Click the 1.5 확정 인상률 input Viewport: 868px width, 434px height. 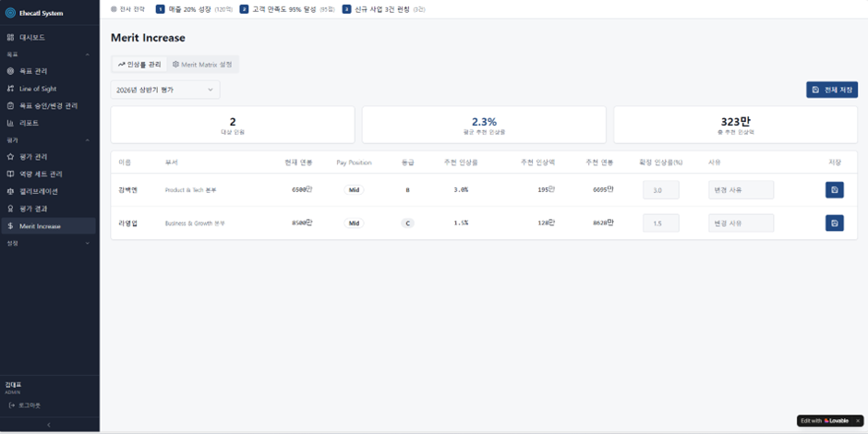pos(661,223)
